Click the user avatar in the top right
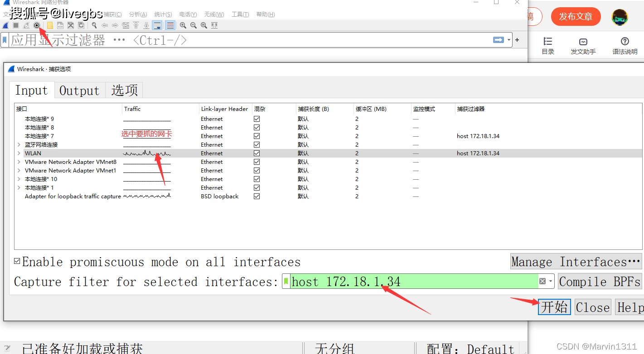Screen dimensions: 644x354 pos(620,17)
